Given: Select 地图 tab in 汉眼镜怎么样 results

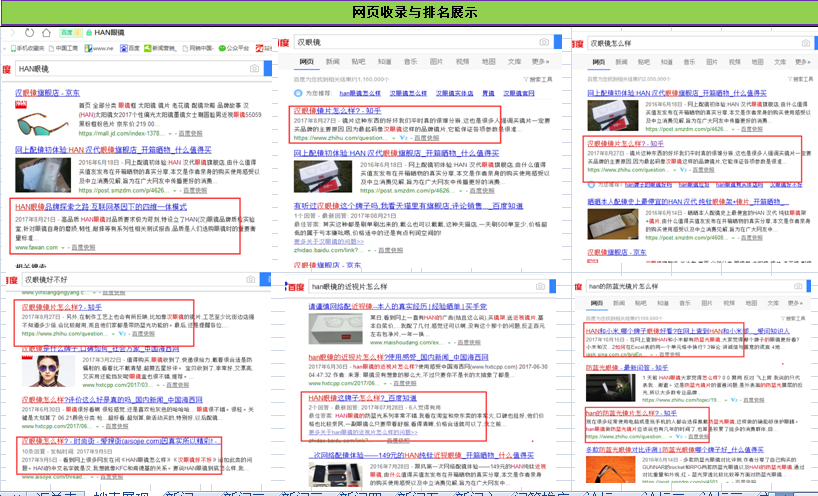Looking at the screenshot, I should (757, 62).
